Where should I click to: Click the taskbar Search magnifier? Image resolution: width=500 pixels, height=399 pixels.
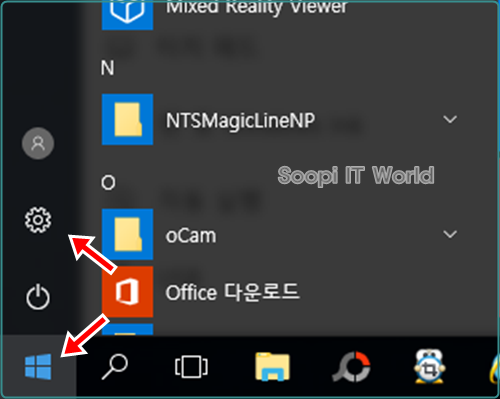coord(114,367)
